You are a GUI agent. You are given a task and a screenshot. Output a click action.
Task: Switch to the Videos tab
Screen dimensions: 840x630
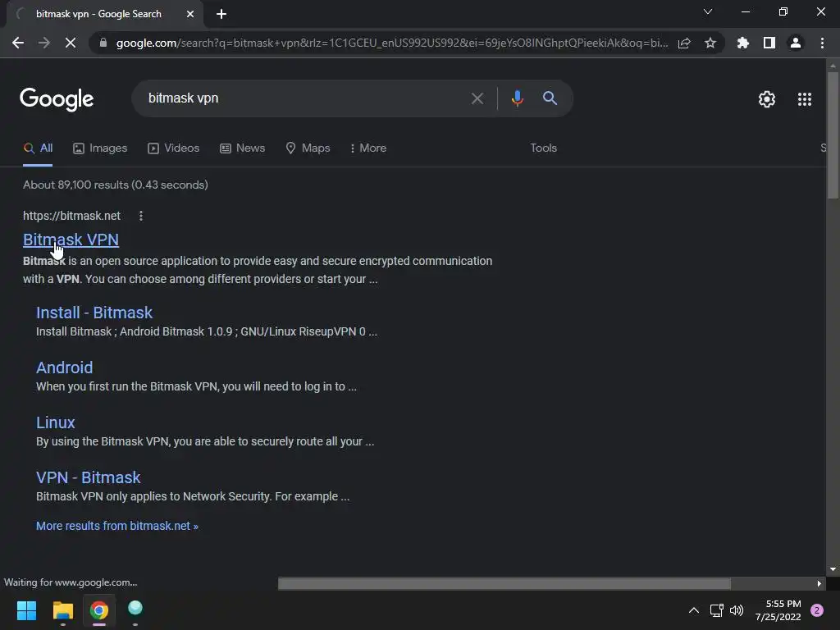point(174,148)
